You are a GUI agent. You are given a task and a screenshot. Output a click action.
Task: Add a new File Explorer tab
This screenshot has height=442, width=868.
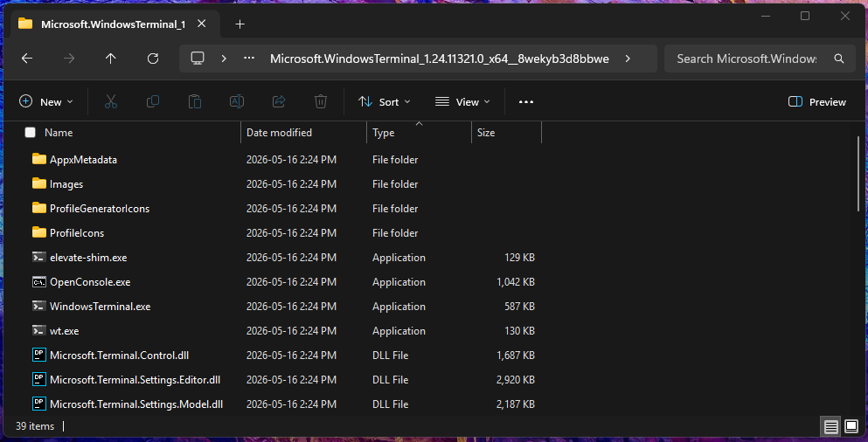pos(240,24)
